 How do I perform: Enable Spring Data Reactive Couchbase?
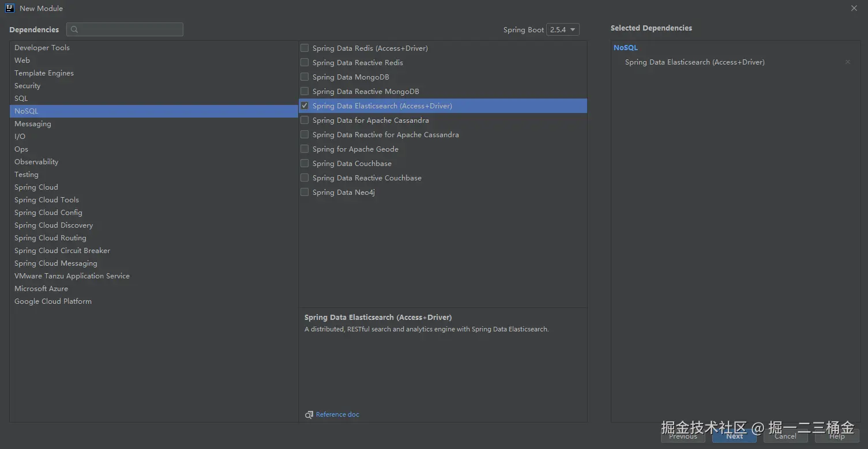(x=305, y=178)
